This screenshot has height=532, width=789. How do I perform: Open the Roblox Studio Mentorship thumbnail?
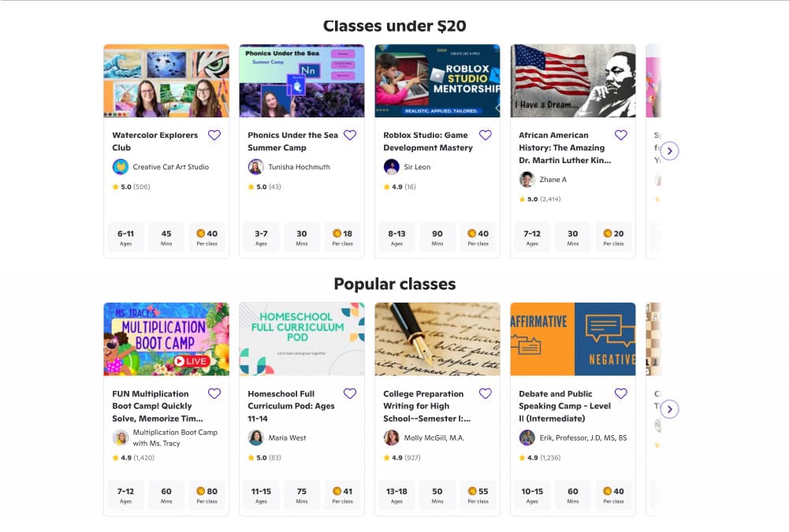coord(437,80)
